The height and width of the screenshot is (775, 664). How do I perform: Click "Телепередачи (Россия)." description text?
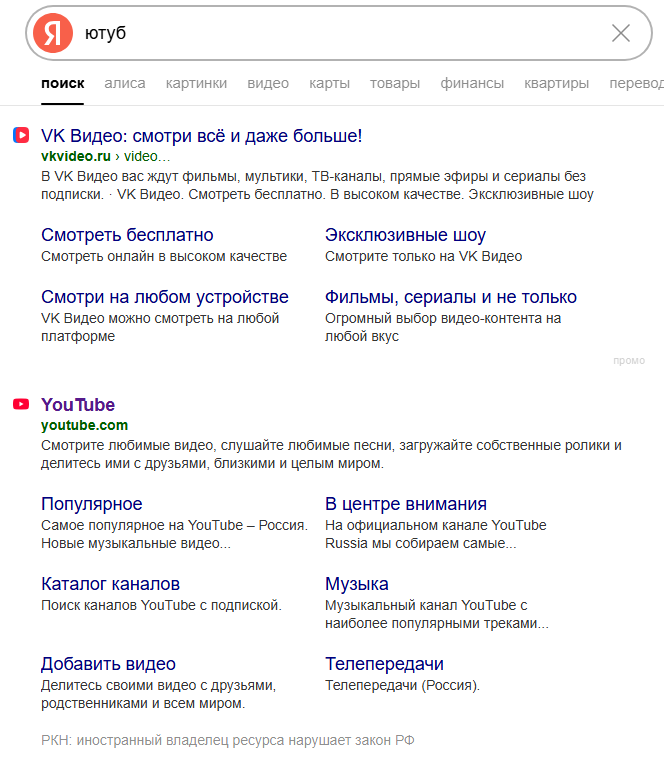pyautogui.click(x=402, y=685)
